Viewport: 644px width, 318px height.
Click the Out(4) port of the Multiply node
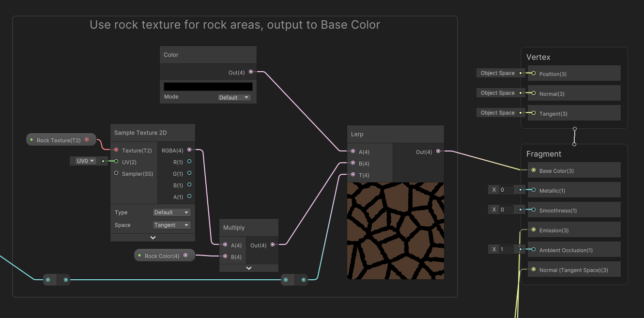pyautogui.click(x=274, y=245)
